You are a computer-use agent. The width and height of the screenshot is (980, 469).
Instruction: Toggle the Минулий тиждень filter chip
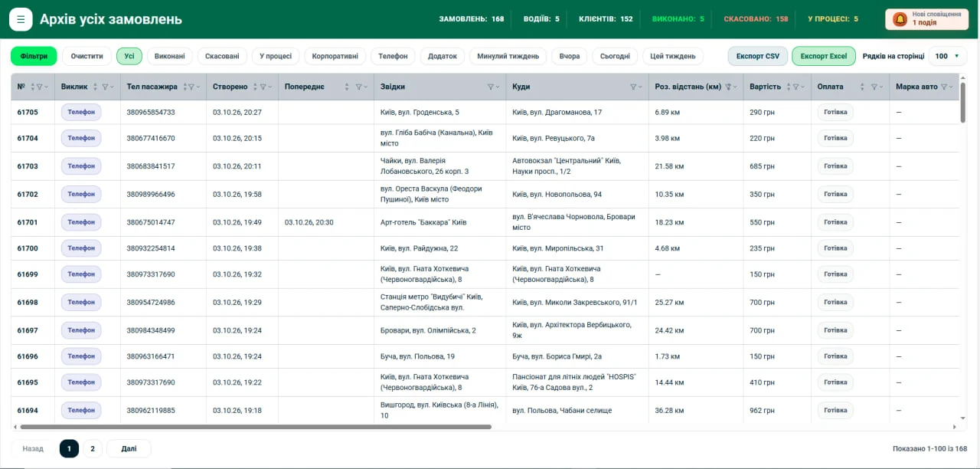tap(508, 56)
